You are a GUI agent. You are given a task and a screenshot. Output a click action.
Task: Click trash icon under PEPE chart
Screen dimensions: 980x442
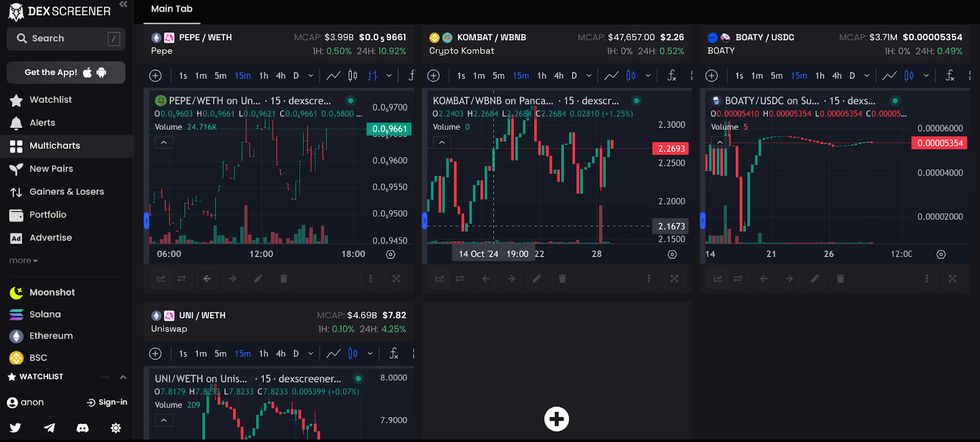pyautogui.click(x=284, y=279)
